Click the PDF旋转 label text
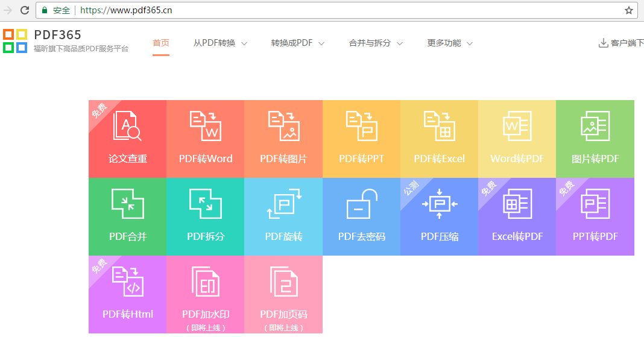 (284, 236)
